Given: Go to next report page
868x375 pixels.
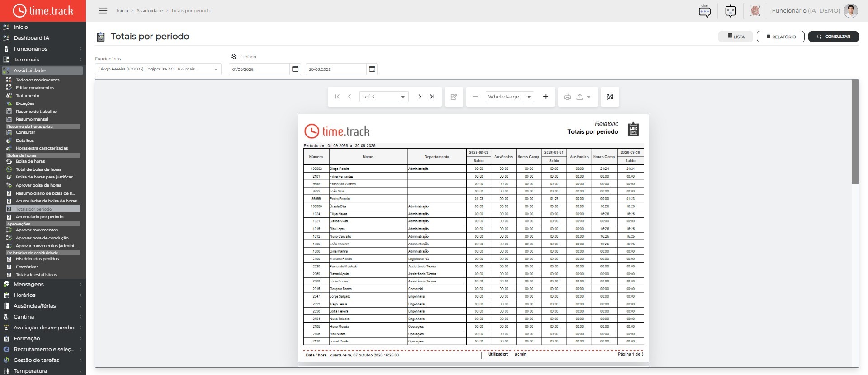Looking at the screenshot, I should click(420, 97).
